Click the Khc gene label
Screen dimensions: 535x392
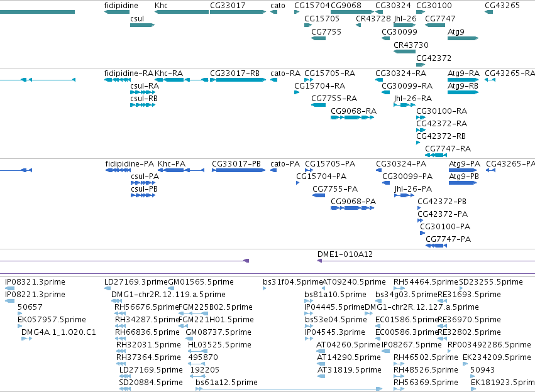coord(161,6)
